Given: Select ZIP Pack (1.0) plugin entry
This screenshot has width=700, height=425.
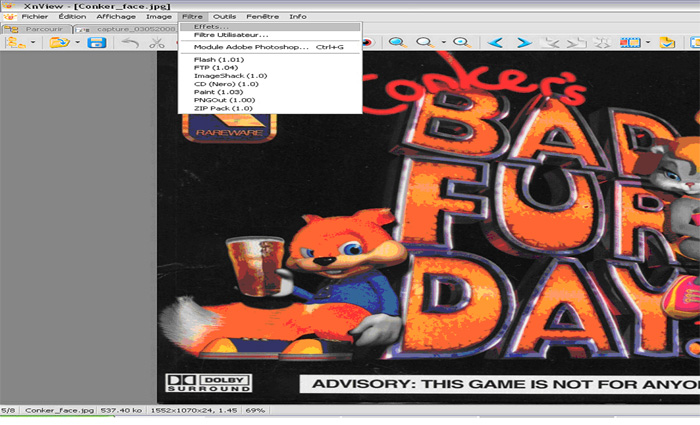Looking at the screenshot, I should coord(270,108).
